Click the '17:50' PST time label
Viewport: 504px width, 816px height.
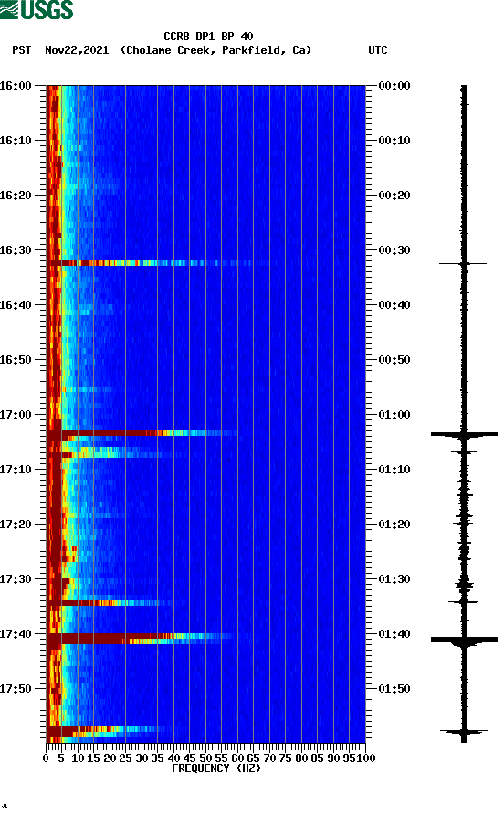click(x=16, y=688)
